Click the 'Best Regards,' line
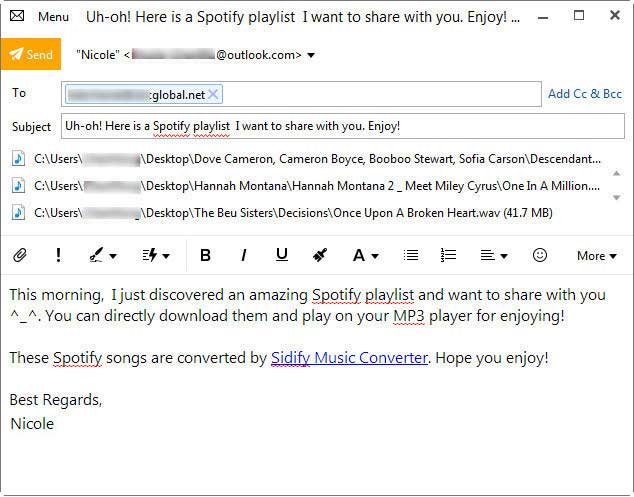The image size is (634, 497). coord(56,400)
